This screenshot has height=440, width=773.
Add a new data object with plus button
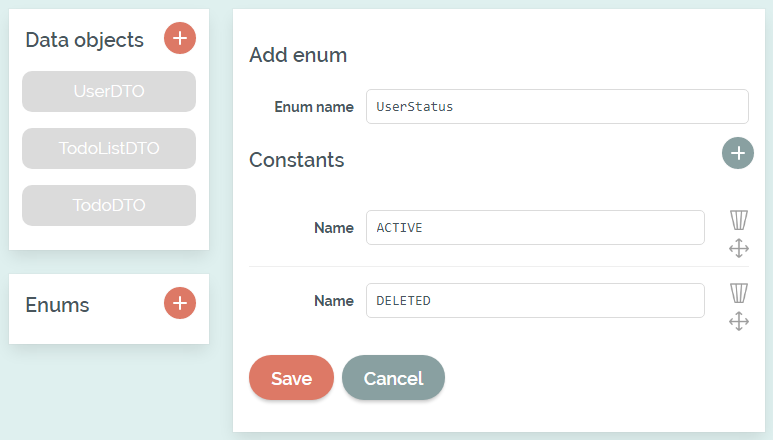180,38
